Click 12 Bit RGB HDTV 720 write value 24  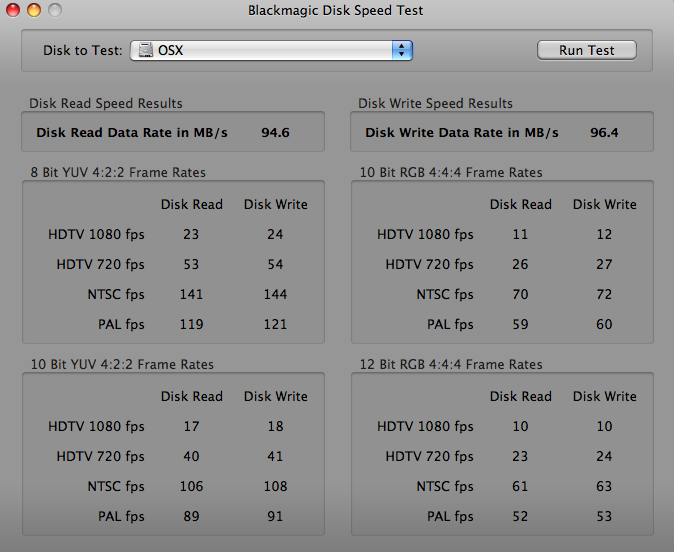[604, 457]
